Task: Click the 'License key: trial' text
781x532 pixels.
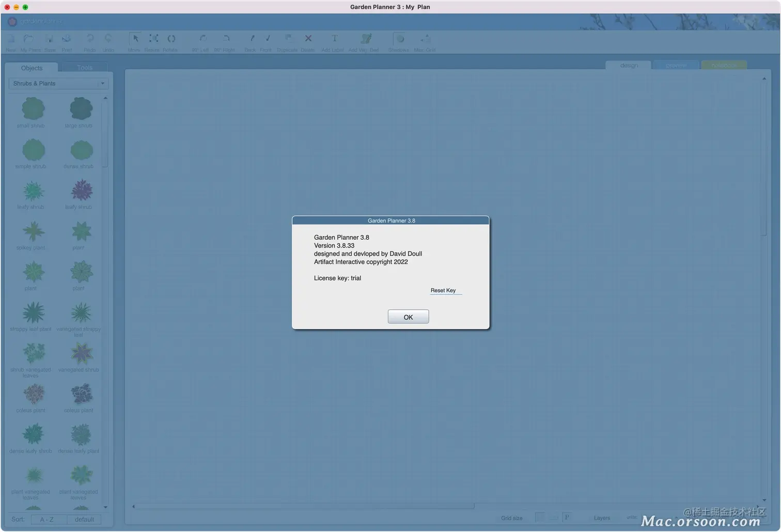Action: [x=337, y=278]
